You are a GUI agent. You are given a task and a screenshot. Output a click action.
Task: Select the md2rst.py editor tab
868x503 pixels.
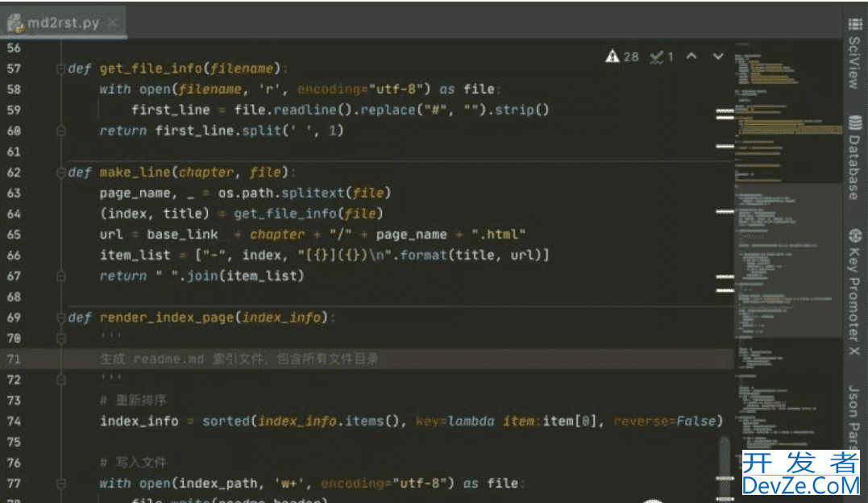click(x=63, y=23)
